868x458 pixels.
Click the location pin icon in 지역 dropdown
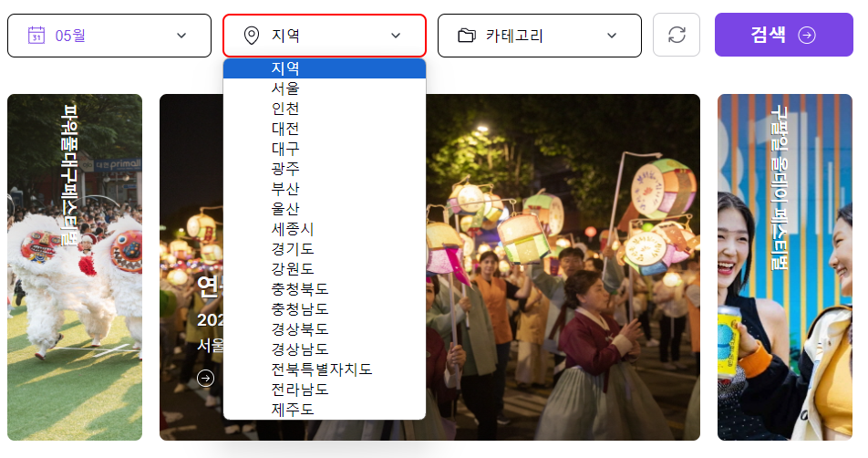(252, 36)
